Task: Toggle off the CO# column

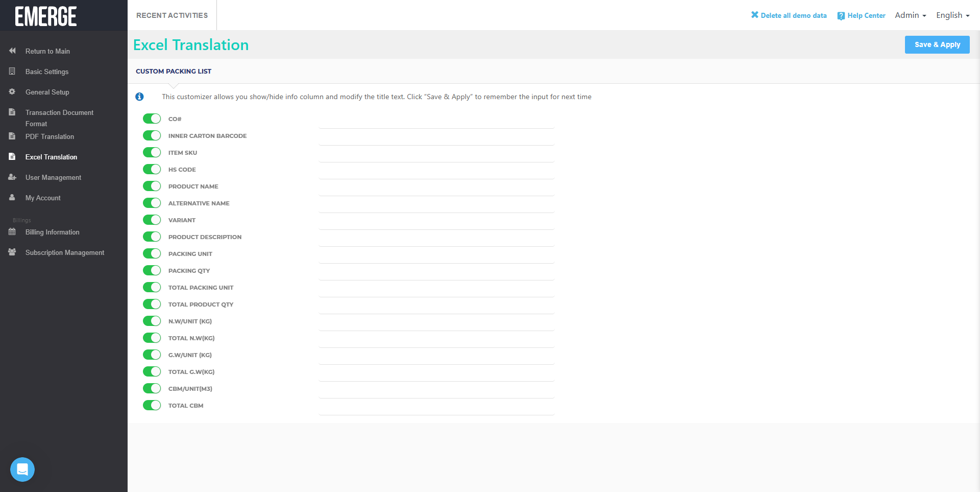Action: pyautogui.click(x=152, y=119)
